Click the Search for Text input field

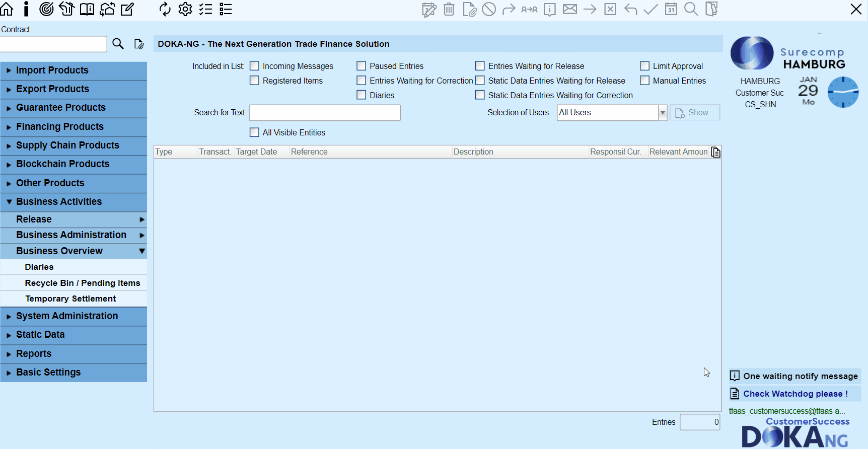click(x=325, y=113)
